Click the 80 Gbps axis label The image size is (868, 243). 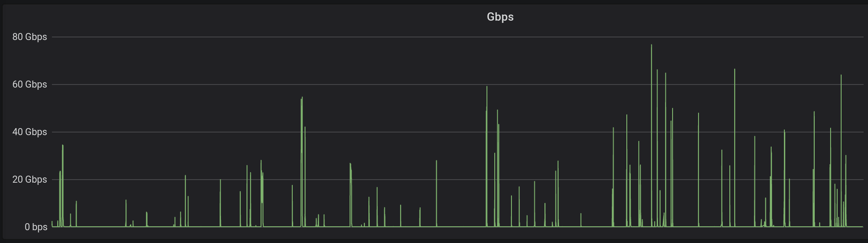point(29,37)
